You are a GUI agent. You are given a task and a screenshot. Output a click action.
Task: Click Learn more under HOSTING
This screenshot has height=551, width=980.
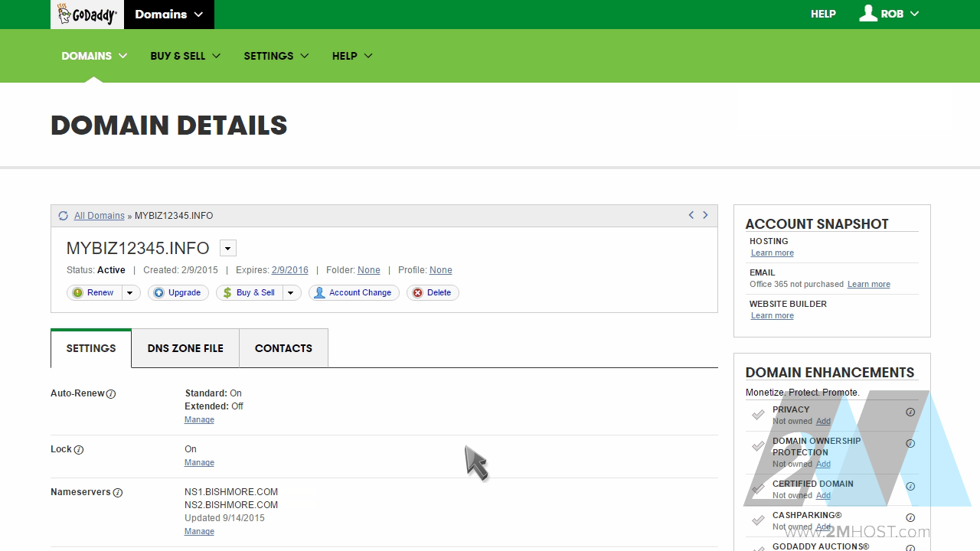tap(773, 253)
